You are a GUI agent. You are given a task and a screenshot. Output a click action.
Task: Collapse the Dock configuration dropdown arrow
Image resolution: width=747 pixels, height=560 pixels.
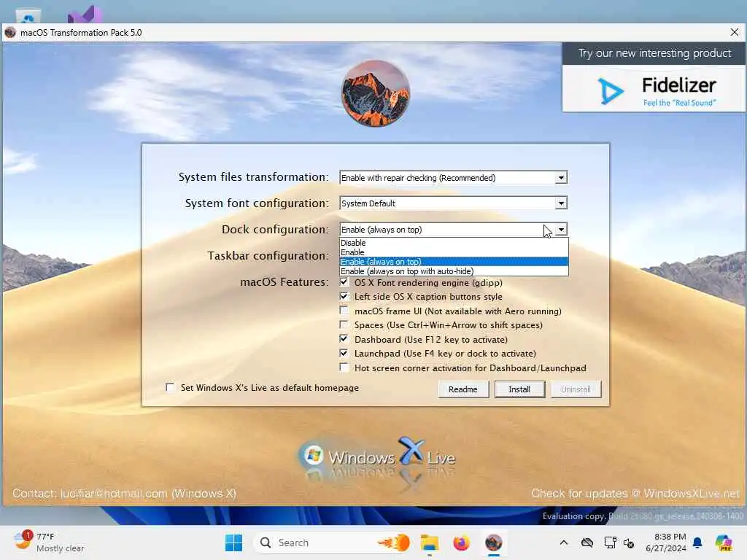click(561, 230)
